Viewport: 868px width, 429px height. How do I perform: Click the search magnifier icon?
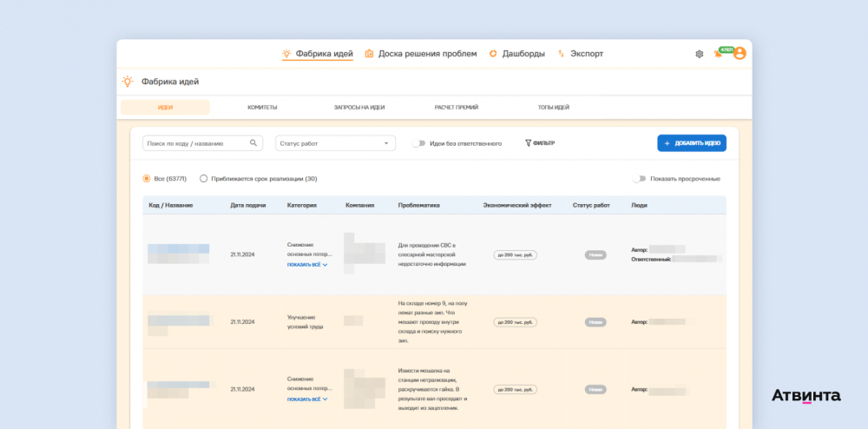253,143
